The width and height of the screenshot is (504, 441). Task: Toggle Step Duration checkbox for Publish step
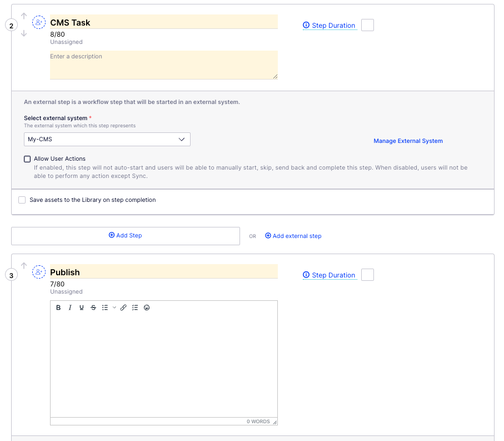click(367, 275)
